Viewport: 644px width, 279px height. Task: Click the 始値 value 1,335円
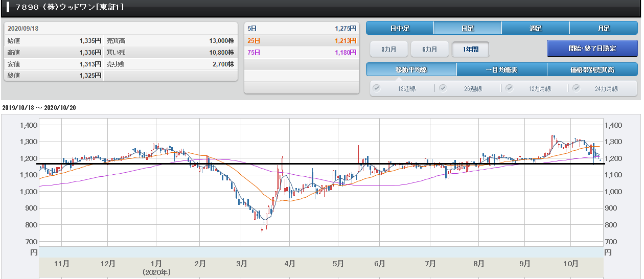point(90,40)
